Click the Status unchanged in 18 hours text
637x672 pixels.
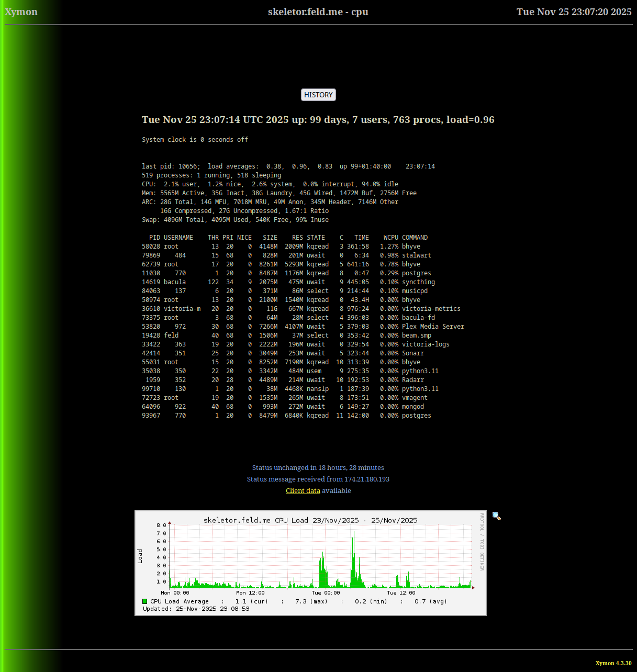(x=318, y=467)
